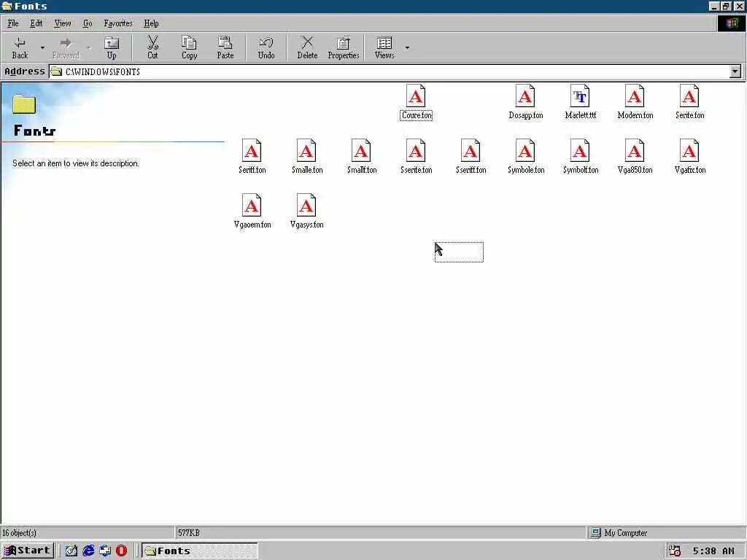The height and width of the screenshot is (560, 747).
Task: Click the 5:38 AM system clock
Action: coord(713,551)
